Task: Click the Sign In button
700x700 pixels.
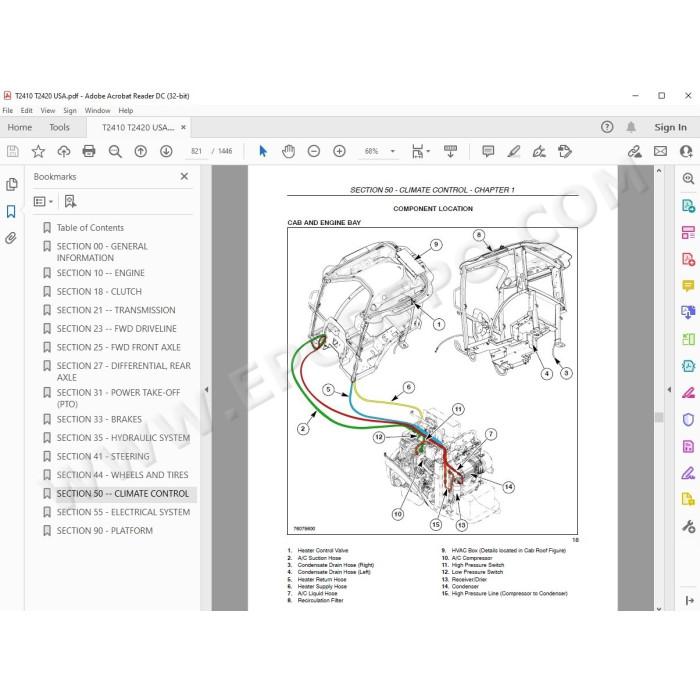Action: pyautogui.click(x=670, y=127)
